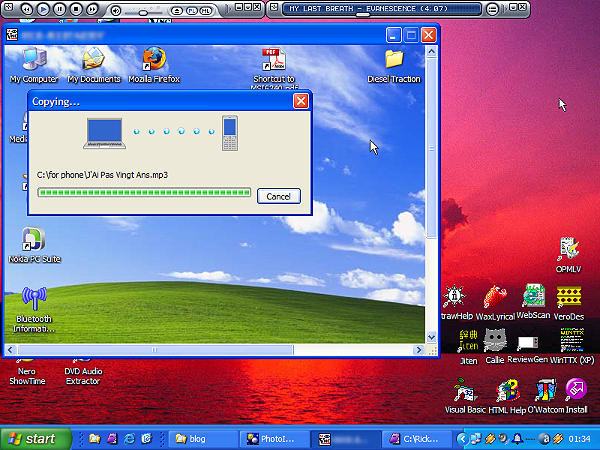Skip to next track in Winamp
This screenshot has height=450, width=600.
point(92,8)
